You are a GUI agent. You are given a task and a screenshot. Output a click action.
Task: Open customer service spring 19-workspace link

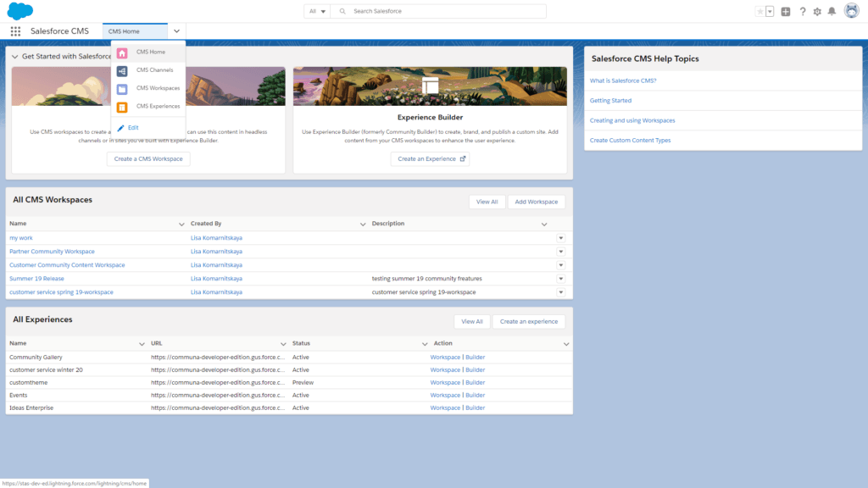61,292
